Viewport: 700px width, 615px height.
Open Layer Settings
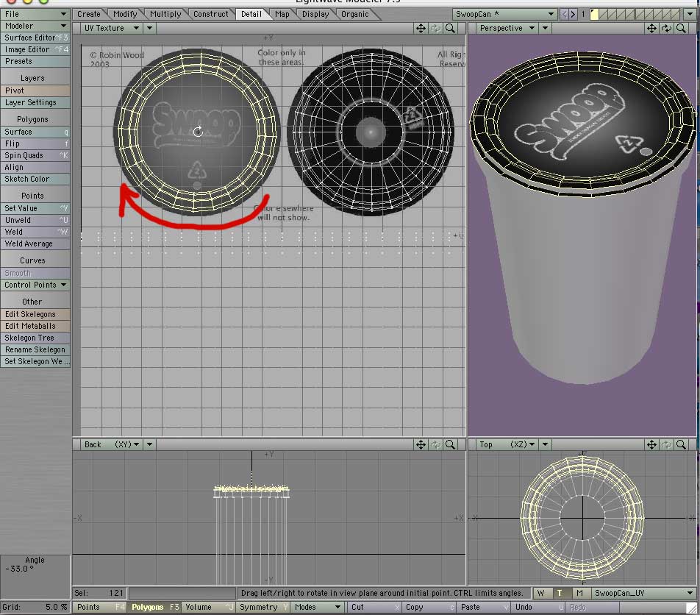pyautogui.click(x=35, y=102)
